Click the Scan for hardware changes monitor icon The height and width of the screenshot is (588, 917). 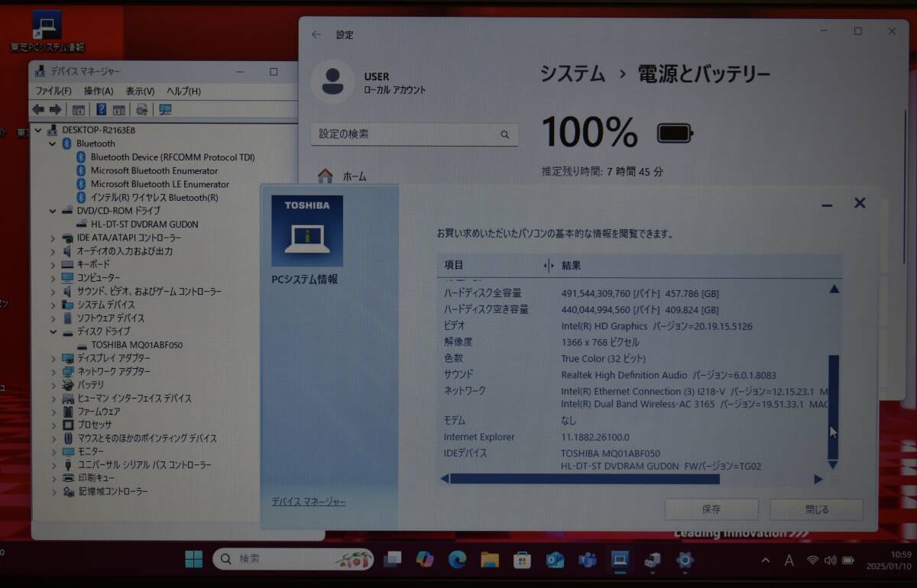[x=164, y=110]
